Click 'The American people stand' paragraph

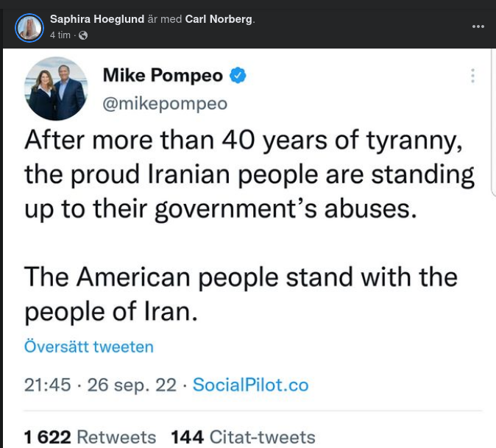[x=241, y=277]
